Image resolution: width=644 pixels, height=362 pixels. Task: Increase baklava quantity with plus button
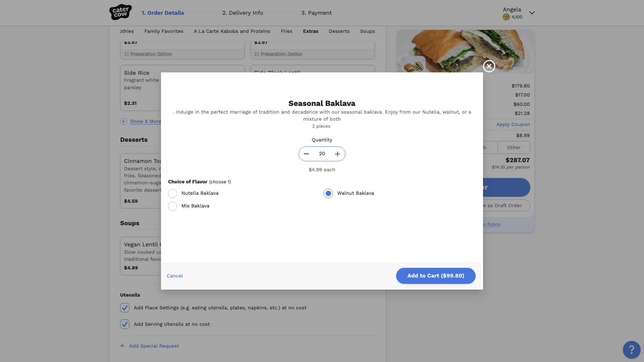[337, 154]
